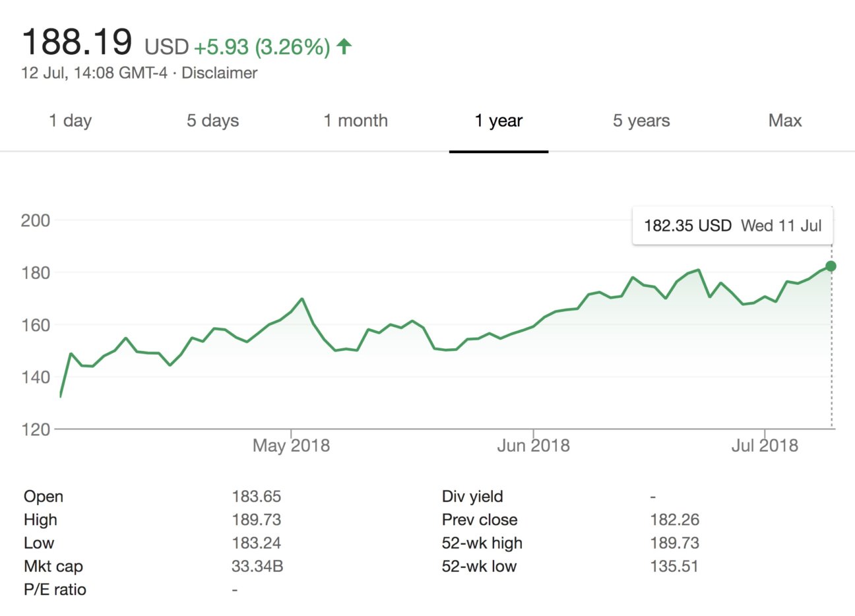Select the 52-wk low value 135.51

tap(676, 566)
